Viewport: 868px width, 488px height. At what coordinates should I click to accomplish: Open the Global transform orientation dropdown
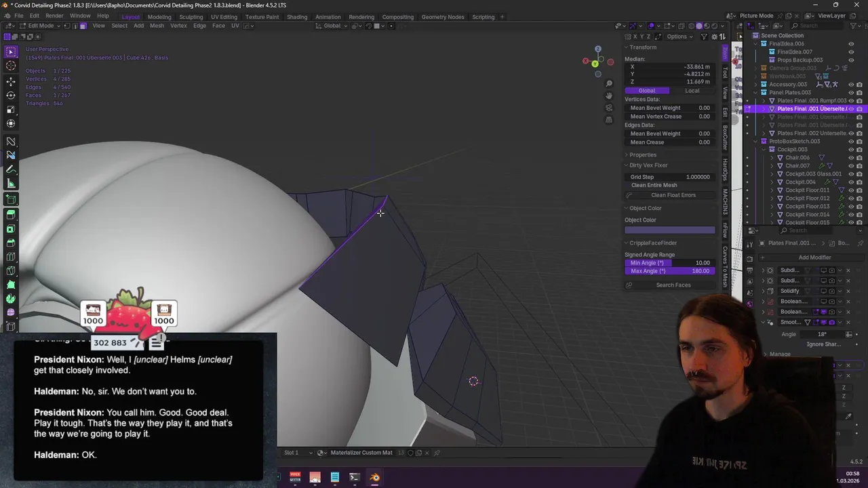click(332, 26)
